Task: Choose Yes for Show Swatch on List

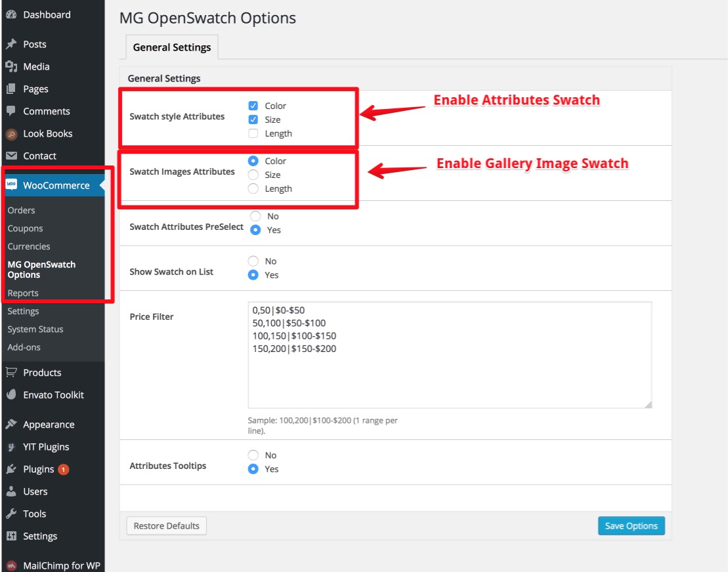Action: [253, 275]
